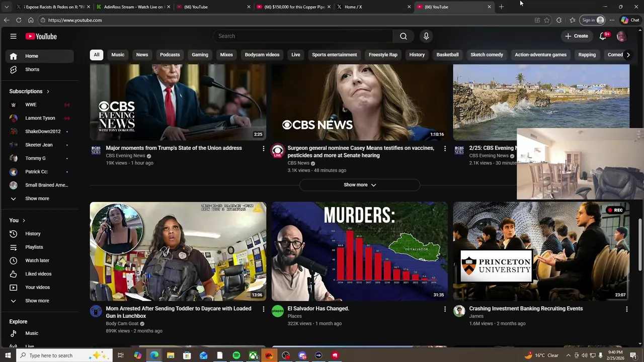Start voice search with the microphone icon
The height and width of the screenshot is (362, 644).
click(x=426, y=36)
